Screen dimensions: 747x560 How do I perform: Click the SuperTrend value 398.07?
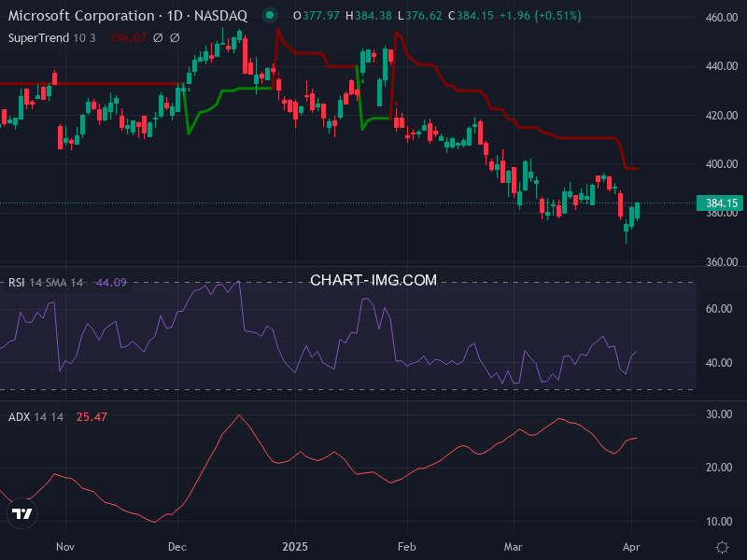click(128, 37)
